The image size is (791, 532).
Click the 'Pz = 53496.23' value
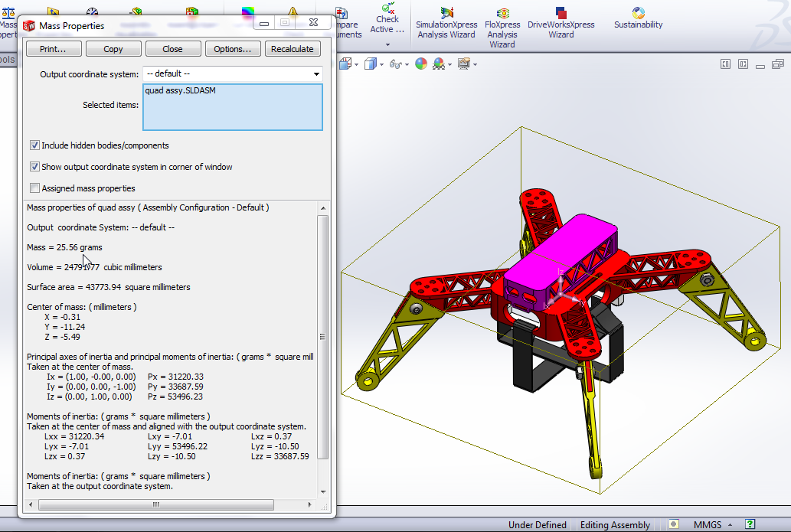click(175, 397)
